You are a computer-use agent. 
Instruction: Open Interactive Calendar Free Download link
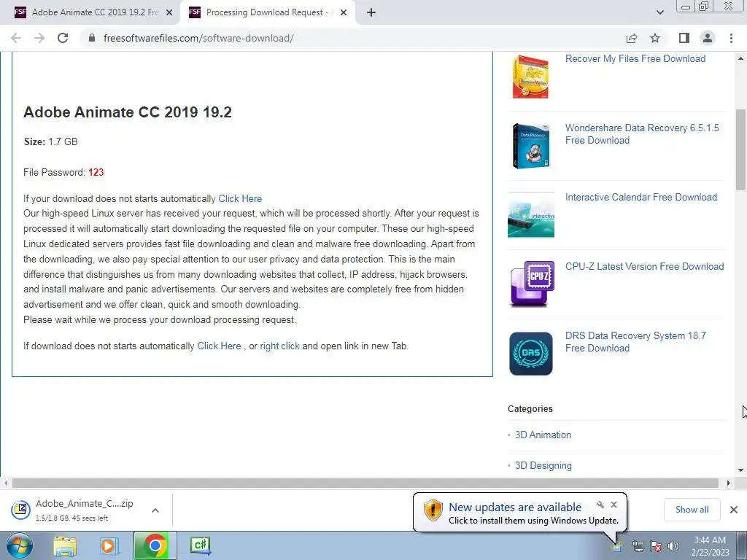[x=640, y=197]
